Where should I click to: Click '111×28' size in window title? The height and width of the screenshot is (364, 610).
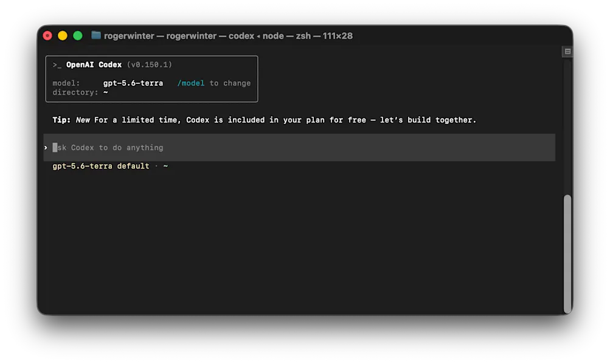click(x=338, y=36)
